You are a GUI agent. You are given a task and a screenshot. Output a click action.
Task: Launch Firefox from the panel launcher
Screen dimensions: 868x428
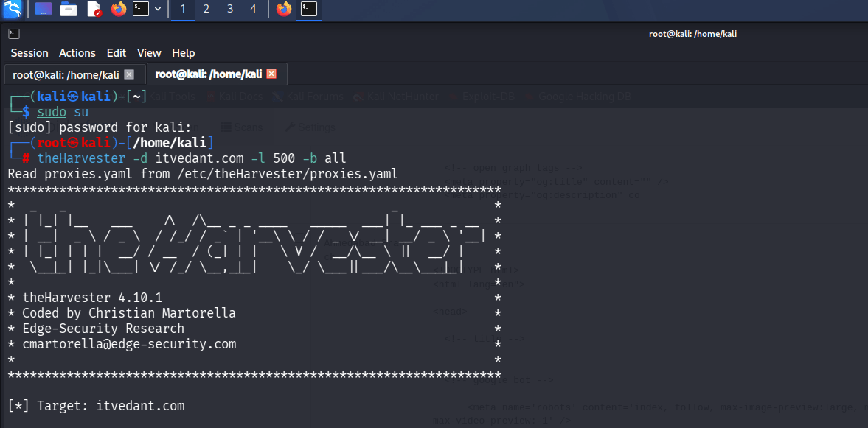click(119, 9)
